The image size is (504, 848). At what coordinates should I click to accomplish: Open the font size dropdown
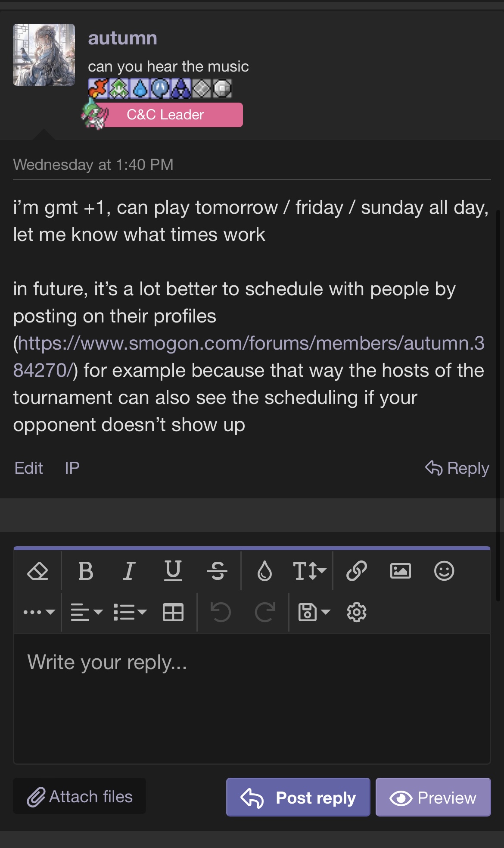pos(309,571)
